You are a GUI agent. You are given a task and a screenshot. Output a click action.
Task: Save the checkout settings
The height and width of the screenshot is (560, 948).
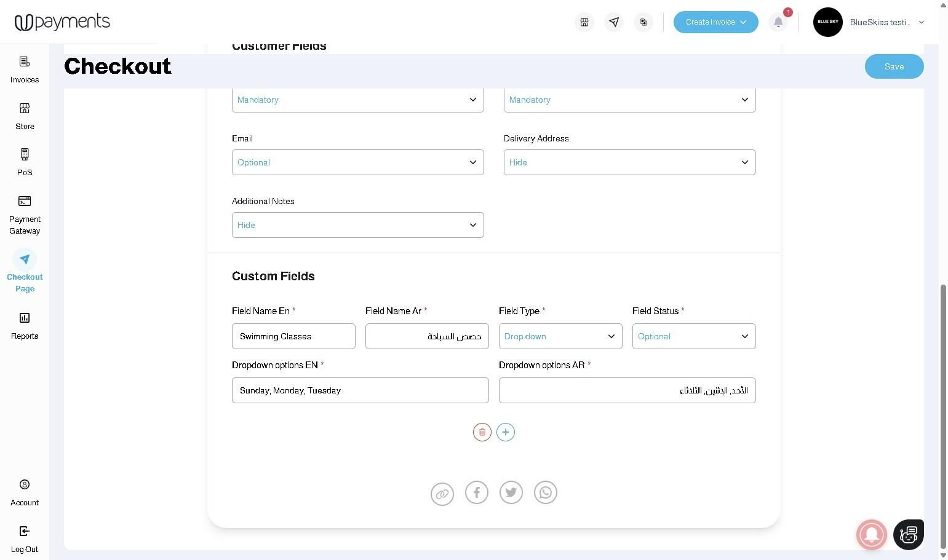tap(894, 66)
